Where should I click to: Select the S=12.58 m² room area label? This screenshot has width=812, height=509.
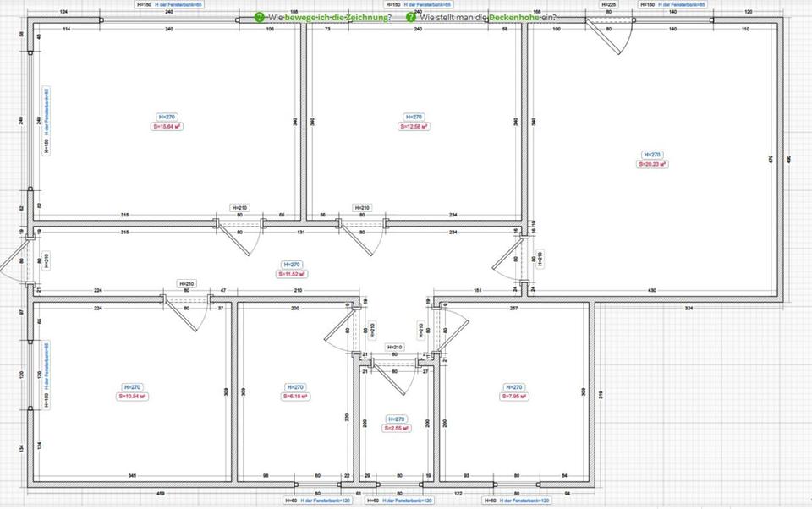click(414, 127)
